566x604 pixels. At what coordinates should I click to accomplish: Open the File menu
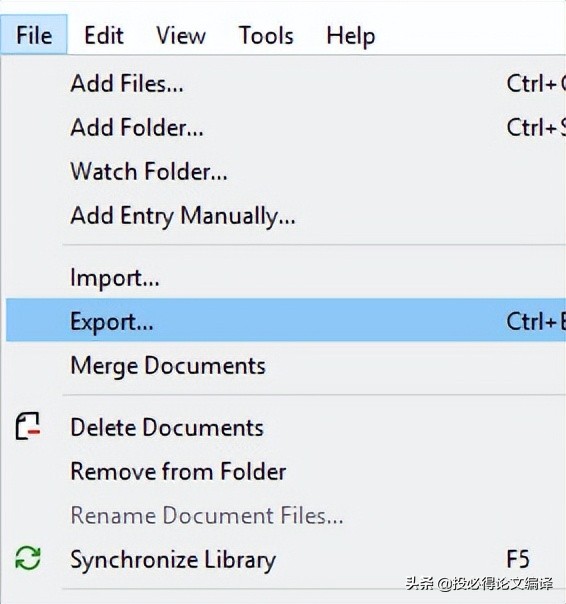coord(34,35)
